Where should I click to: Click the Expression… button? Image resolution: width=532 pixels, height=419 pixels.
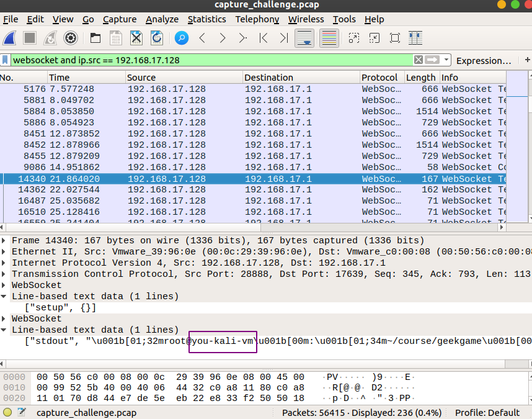(483, 61)
